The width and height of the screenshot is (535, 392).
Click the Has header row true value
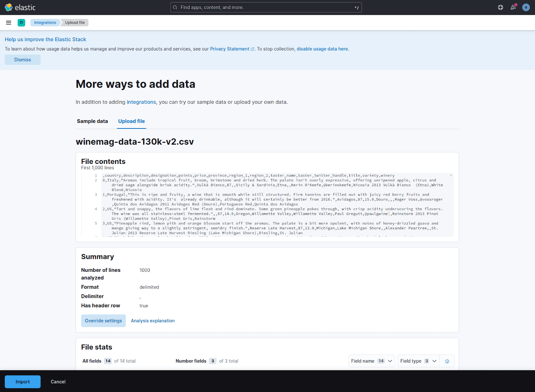pos(144,306)
